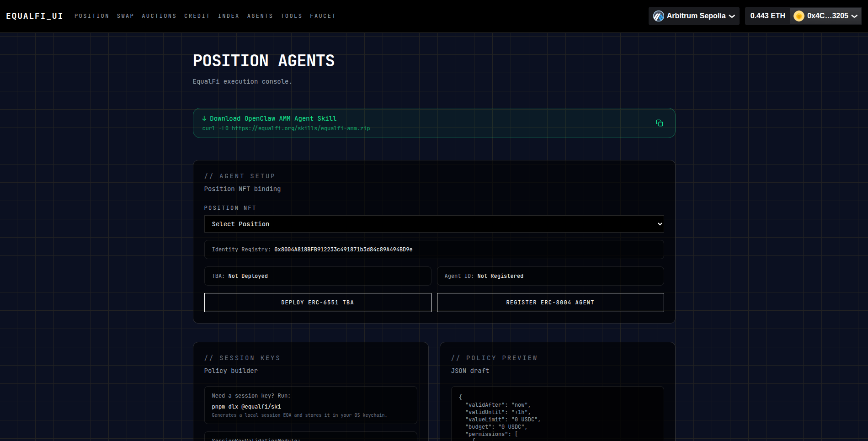Click the EQUALFI_UI logo
Screen dimensions: 868x441
coord(34,16)
